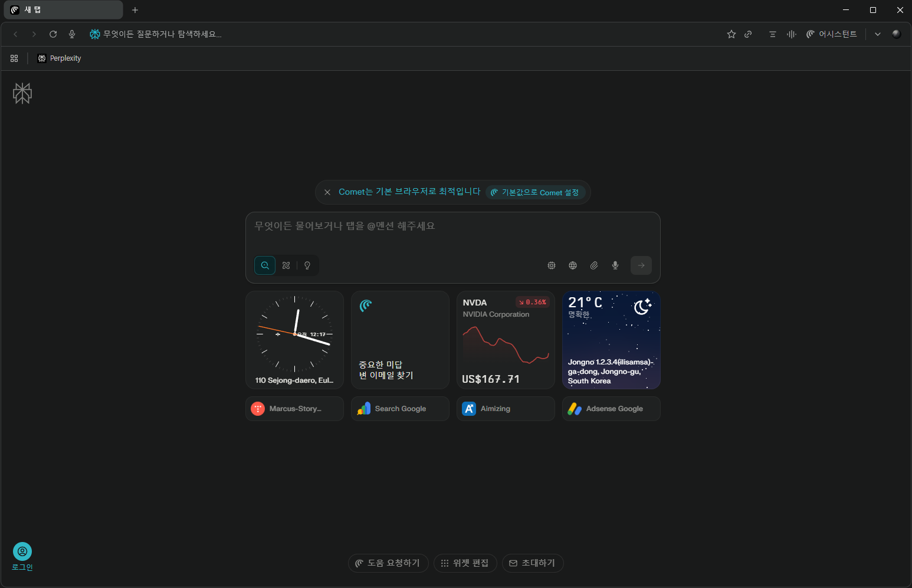Open the 어시스턴트 assistant panel
Screen dimensions: 912x588
click(832, 34)
